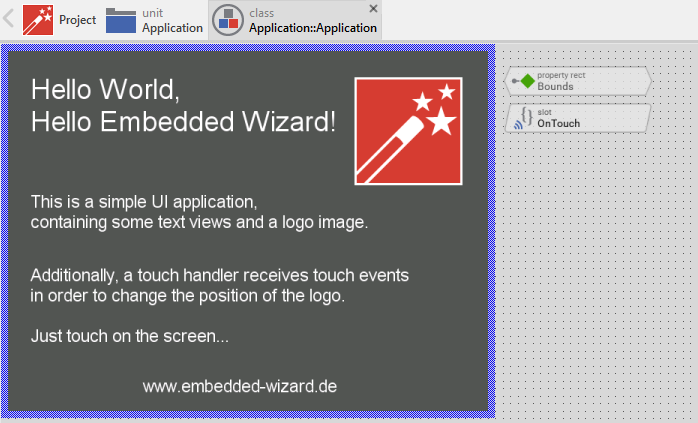698x423 pixels.
Task: Click the red Project wizard icon
Action: point(38,20)
